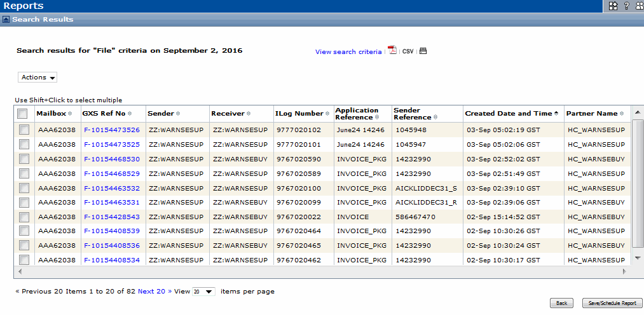Open the View search criteria link
The width and height of the screenshot is (644, 317).
[x=348, y=52]
